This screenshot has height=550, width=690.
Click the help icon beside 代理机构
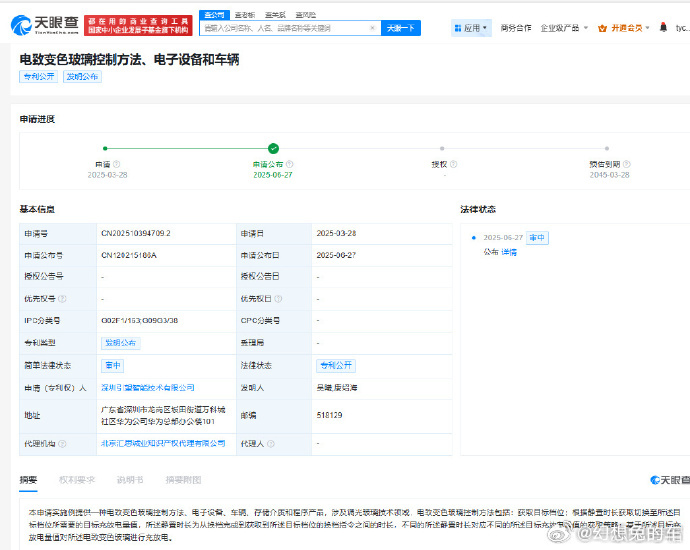(x=62, y=444)
